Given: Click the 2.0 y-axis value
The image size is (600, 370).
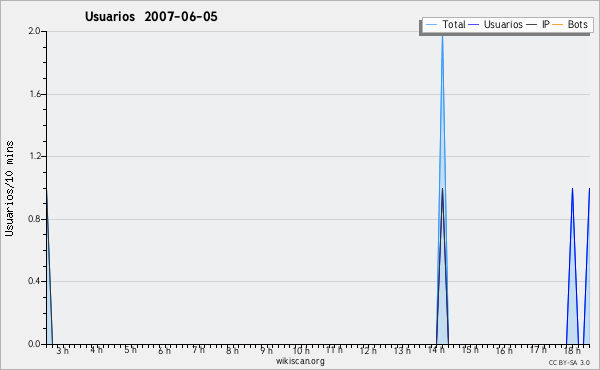Looking at the screenshot, I should (34, 31).
